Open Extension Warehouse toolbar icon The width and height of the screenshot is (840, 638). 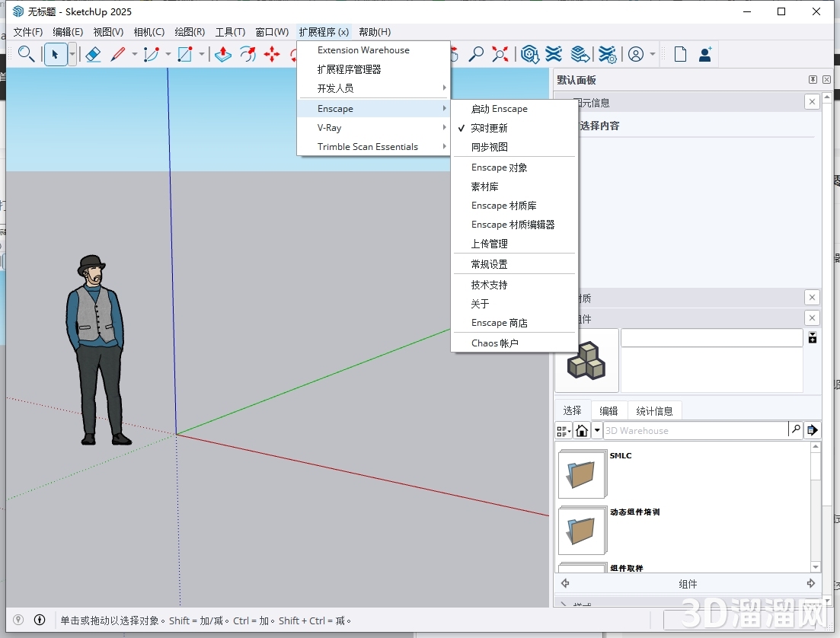pyautogui.click(x=554, y=54)
